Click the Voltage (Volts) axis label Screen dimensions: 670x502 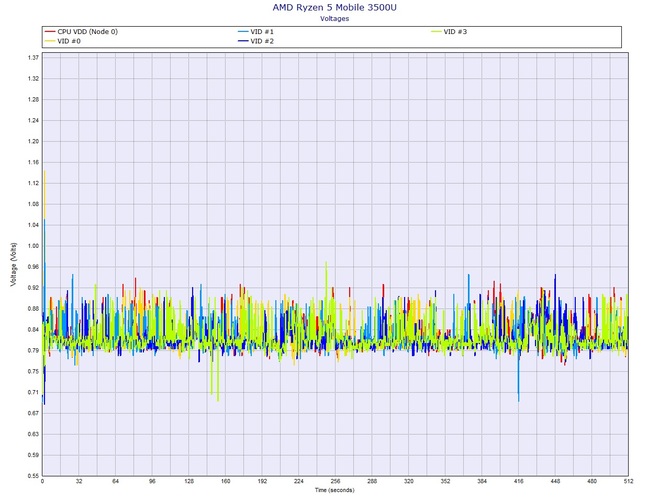click(14, 264)
